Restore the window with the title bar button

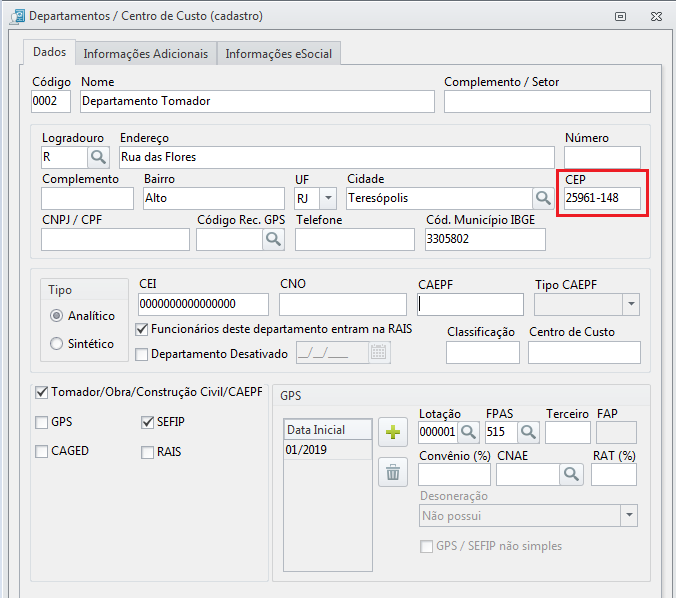[620, 16]
